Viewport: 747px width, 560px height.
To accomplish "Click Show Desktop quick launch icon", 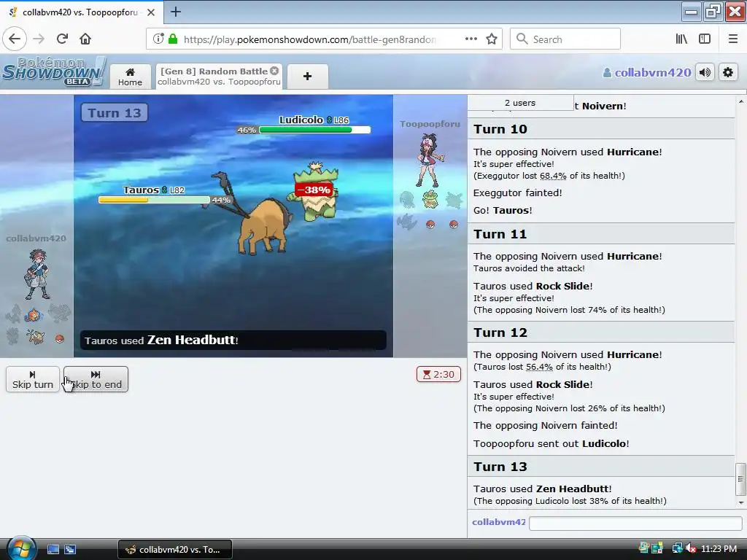I will click(53, 550).
